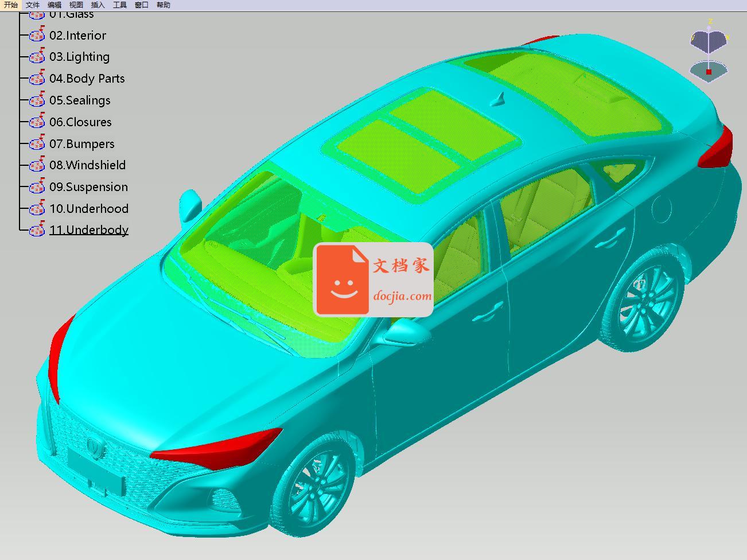This screenshot has width=747, height=560.
Task: Open the 帮助 menu
Action: tap(164, 5)
